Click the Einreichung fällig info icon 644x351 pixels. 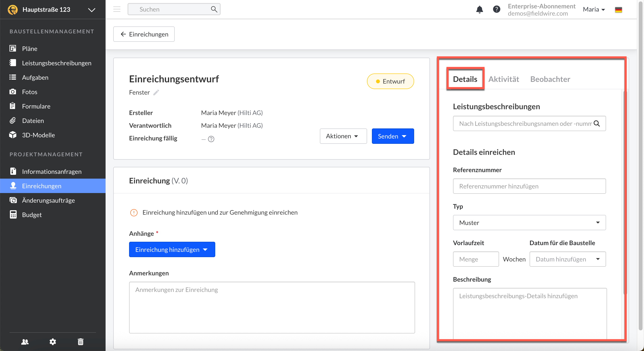pyautogui.click(x=211, y=139)
